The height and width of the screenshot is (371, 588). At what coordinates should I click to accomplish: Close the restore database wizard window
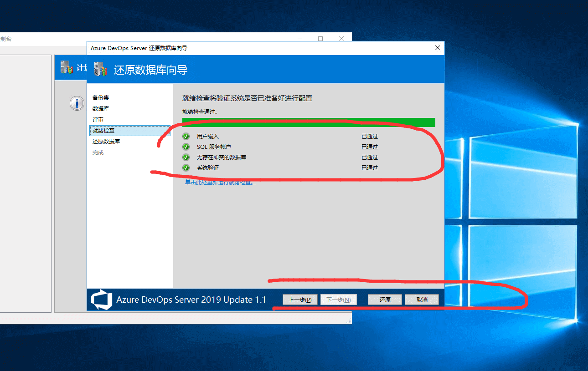coord(438,48)
